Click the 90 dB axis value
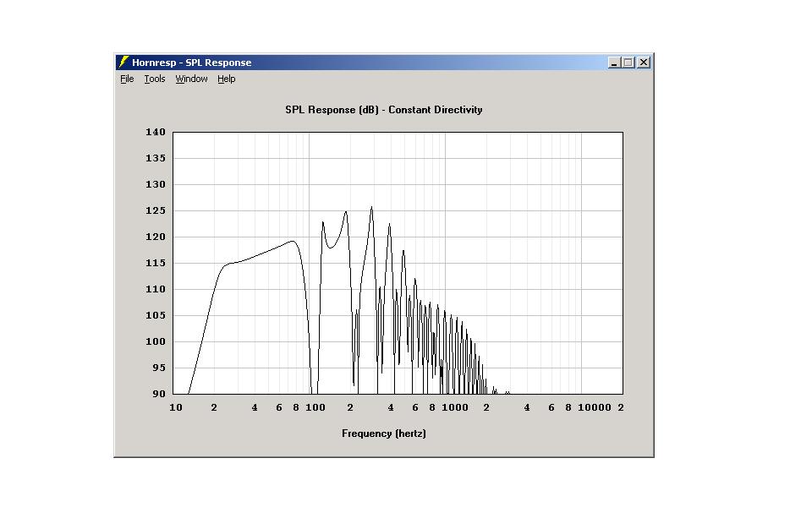Image resolution: width=812 pixels, height=529 pixels. click(158, 394)
